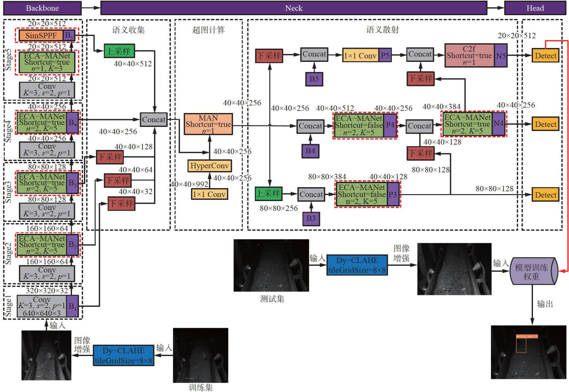The height and width of the screenshot is (392, 569).
Task: Open the 训练集 input image
Action: [200, 355]
